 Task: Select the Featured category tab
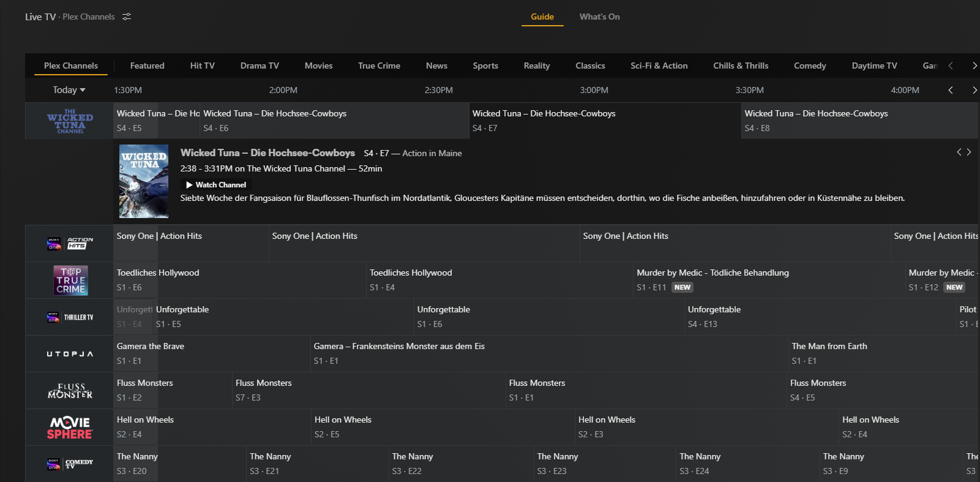tap(148, 66)
